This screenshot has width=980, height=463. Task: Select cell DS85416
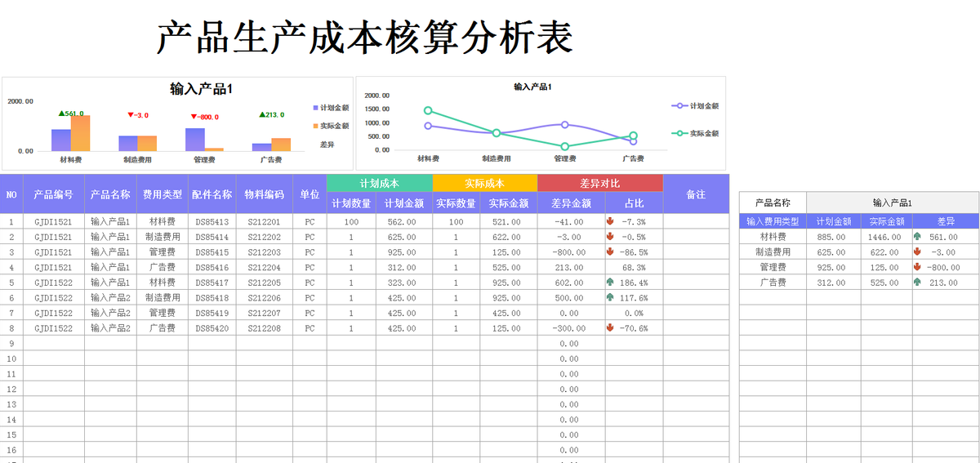[x=212, y=267]
